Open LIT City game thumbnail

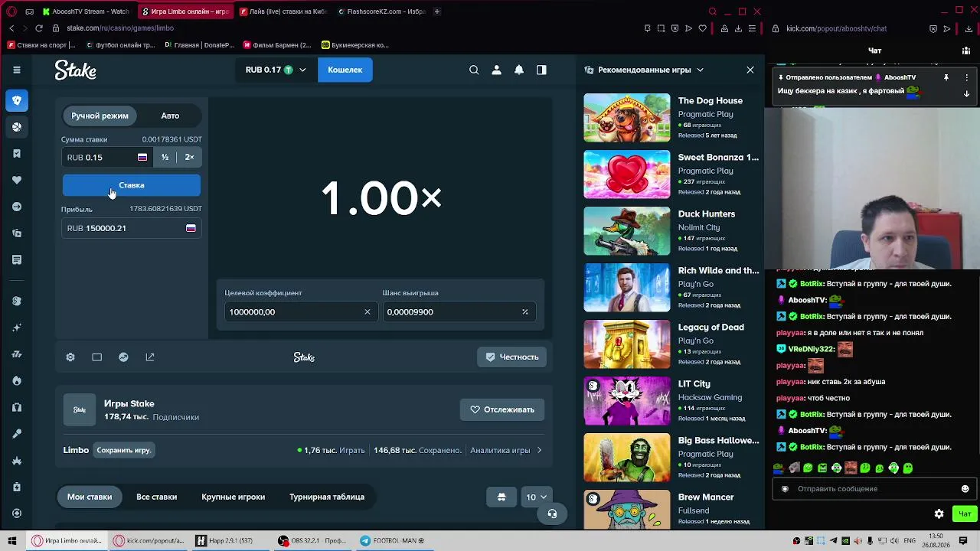coord(627,401)
